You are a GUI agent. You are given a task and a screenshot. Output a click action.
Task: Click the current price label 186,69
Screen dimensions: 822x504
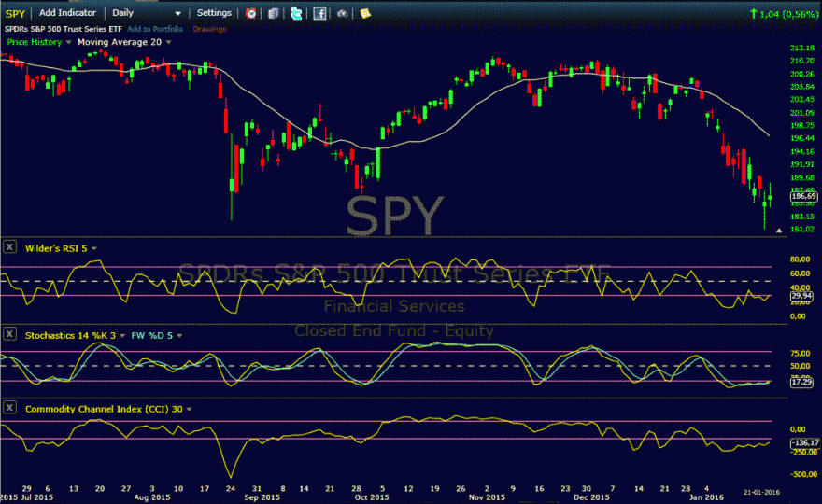[803, 196]
